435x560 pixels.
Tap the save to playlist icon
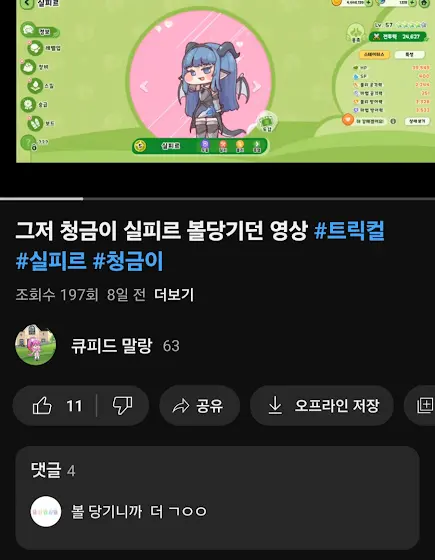[424, 406]
